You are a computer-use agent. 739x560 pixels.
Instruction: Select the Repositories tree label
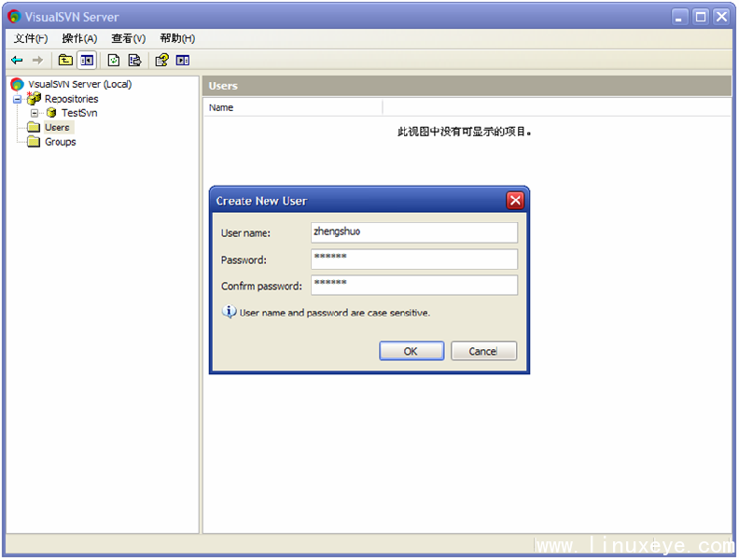pos(72,99)
